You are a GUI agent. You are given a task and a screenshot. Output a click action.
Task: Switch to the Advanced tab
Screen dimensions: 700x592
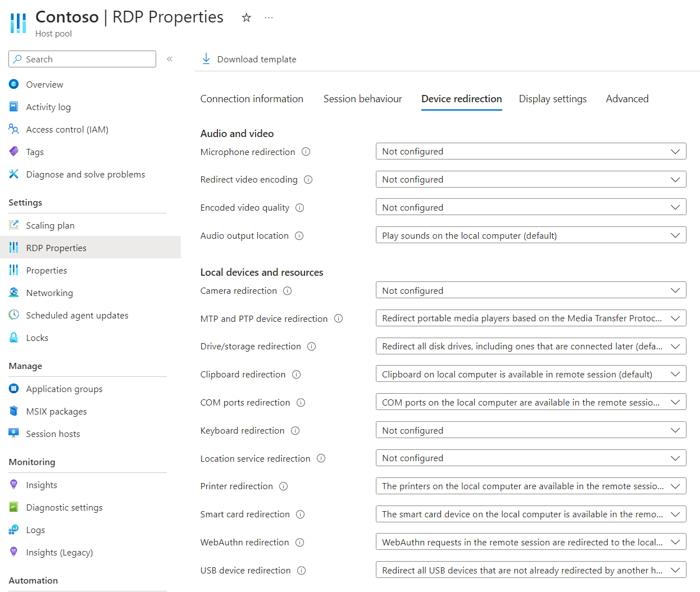click(x=627, y=99)
